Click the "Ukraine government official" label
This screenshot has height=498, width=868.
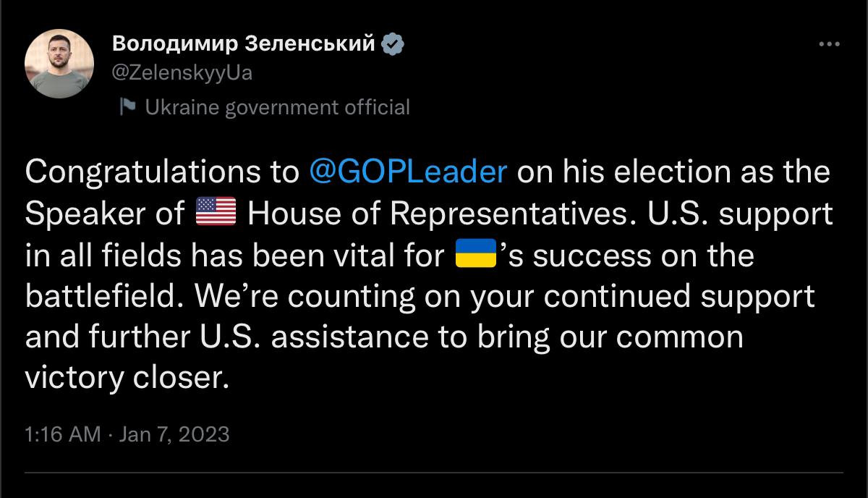coord(277,107)
